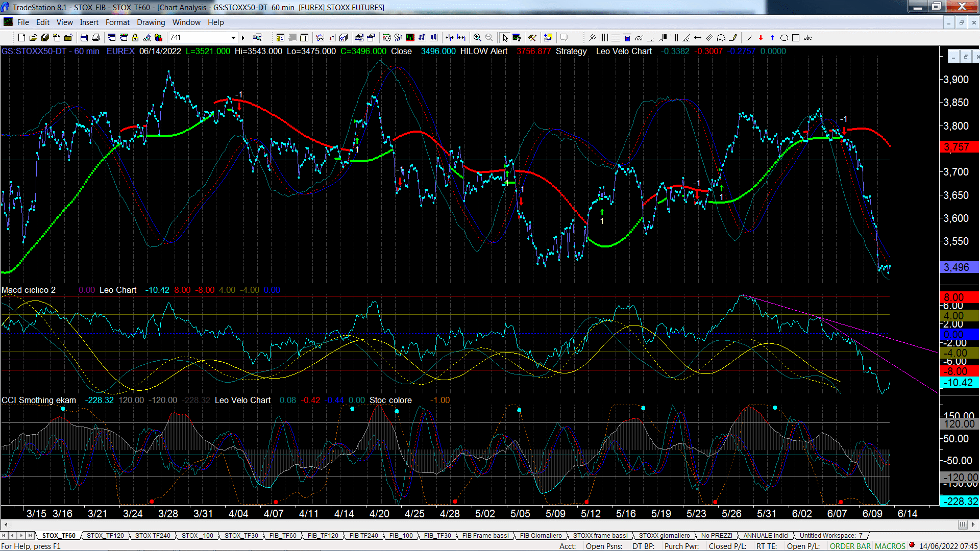Screen dimensions: 980x551
Task: Click the GS:STOXX50-DT symbol status text
Action: [34, 51]
